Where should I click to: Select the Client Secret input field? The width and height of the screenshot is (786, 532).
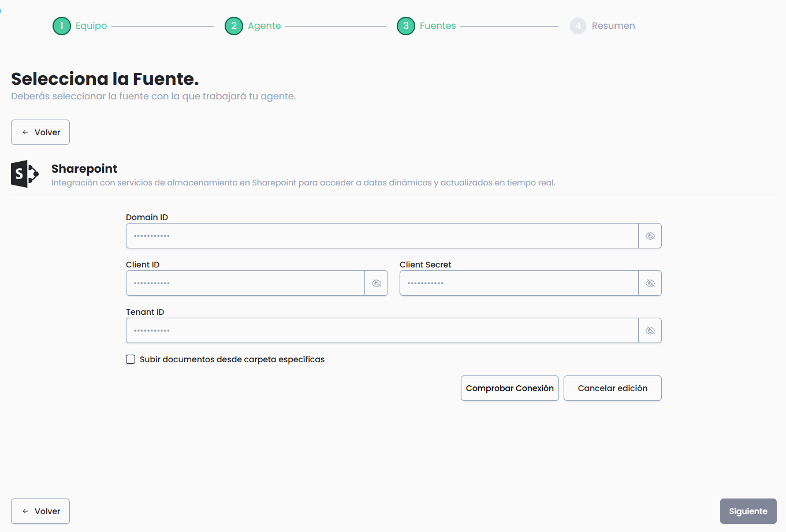(519, 283)
